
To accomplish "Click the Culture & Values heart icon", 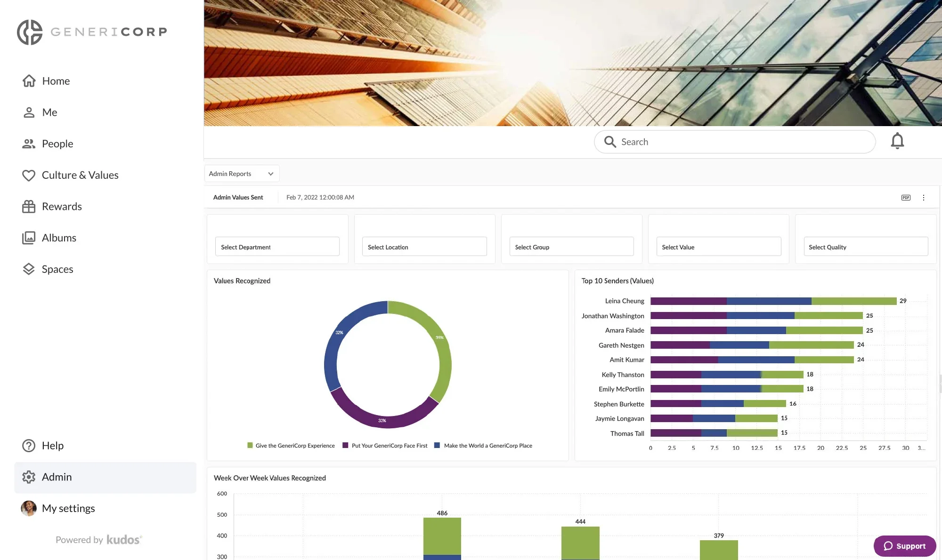I will [x=29, y=175].
